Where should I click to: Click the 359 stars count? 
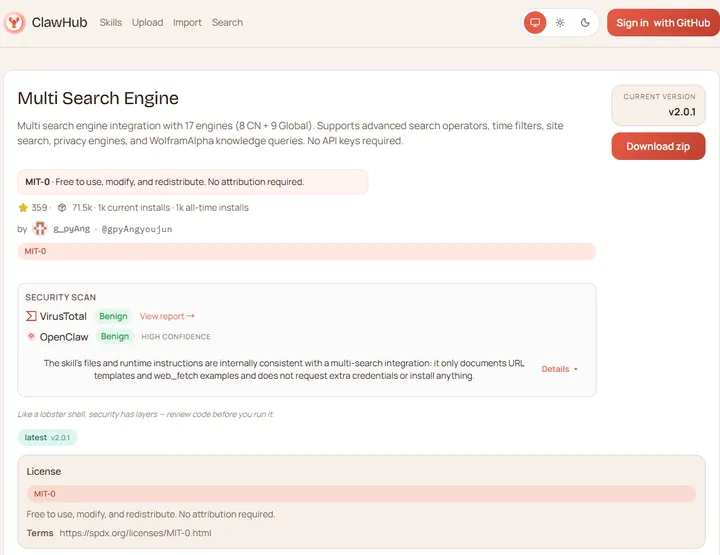(x=39, y=207)
